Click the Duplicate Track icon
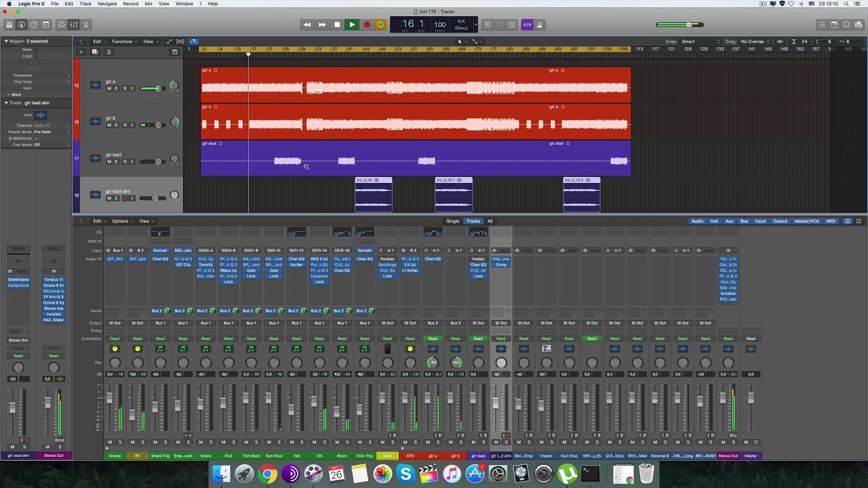This screenshot has width=868, height=488. [x=95, y=52]
